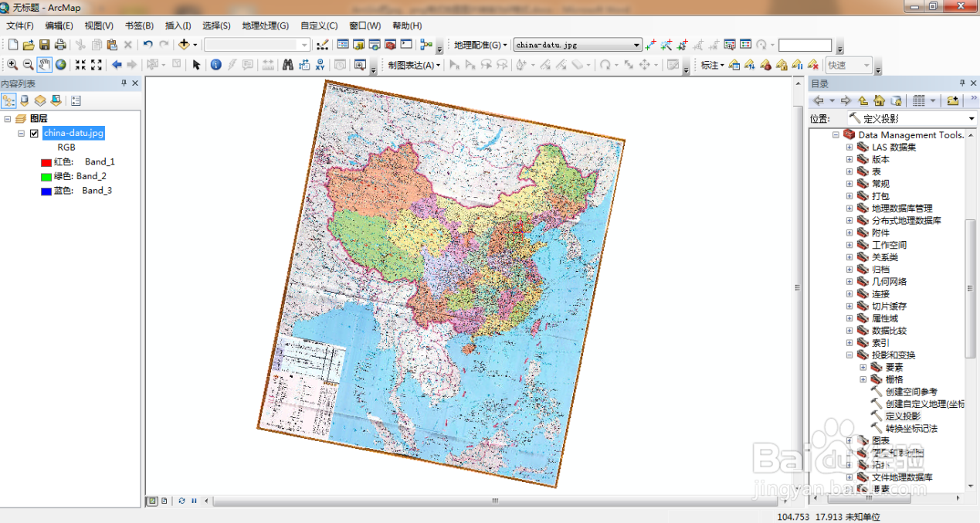Open the georeferencing link table icon
Image resolution: width=980 pixels, height=523 pixels.
pyautogui.click(x=745, y=45)
